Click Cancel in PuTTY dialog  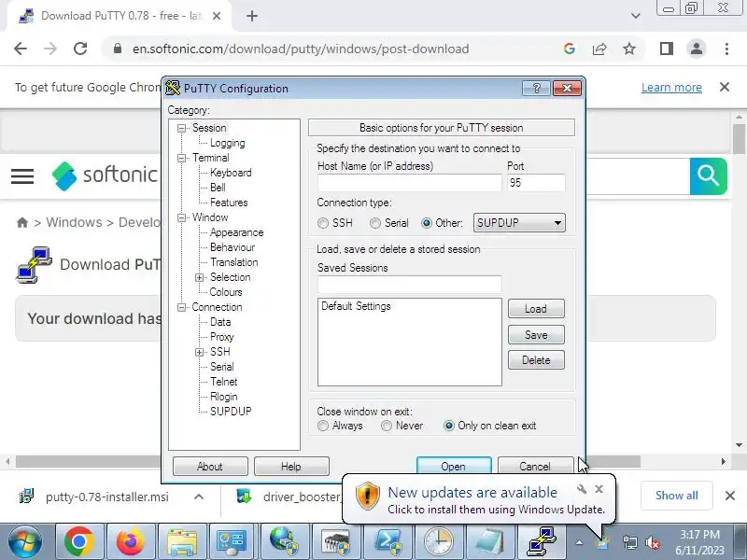point(535,466)
